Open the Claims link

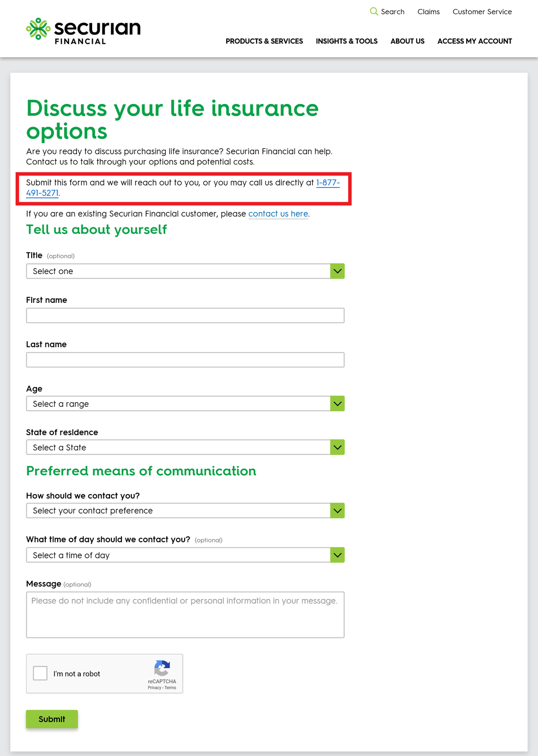[428, 12]
